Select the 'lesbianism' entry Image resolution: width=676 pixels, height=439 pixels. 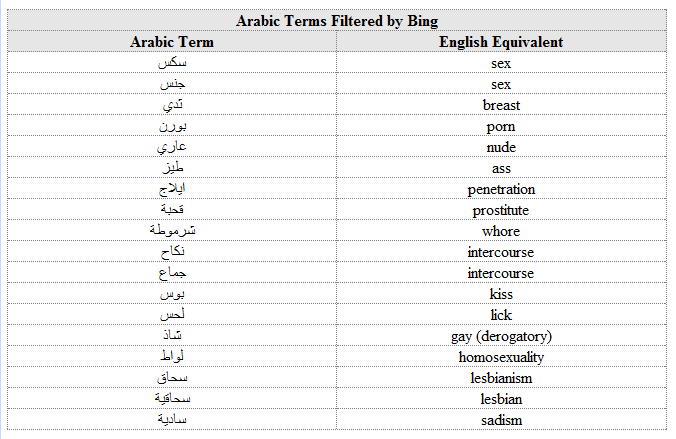(501, 378)
